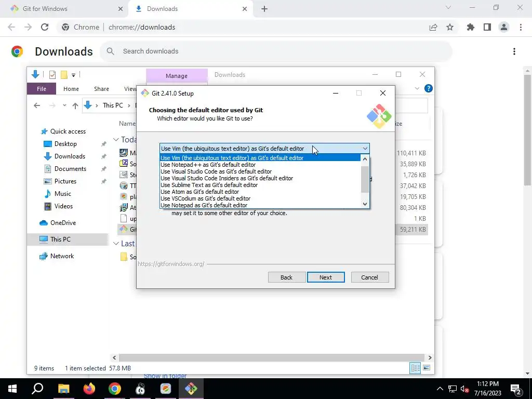Click new folder icon in quick access toolbar

pos(64,74)
